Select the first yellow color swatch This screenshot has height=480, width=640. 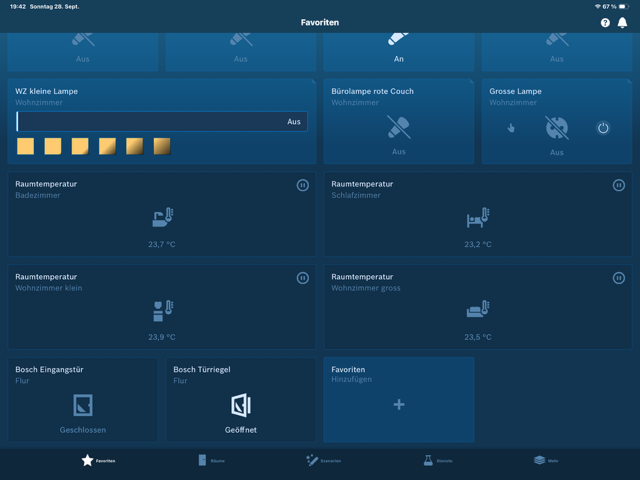coord(26,147)
